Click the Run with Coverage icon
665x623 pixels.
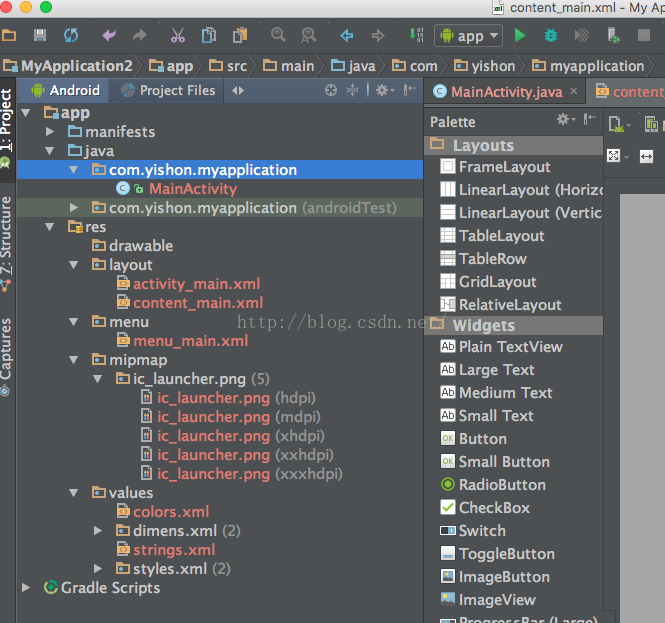[581, 35]
